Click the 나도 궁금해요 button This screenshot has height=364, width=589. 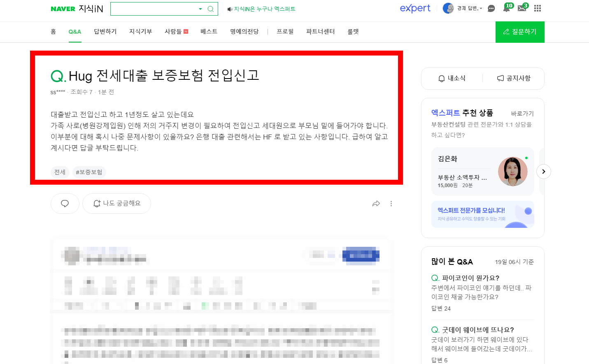point(116,203)
